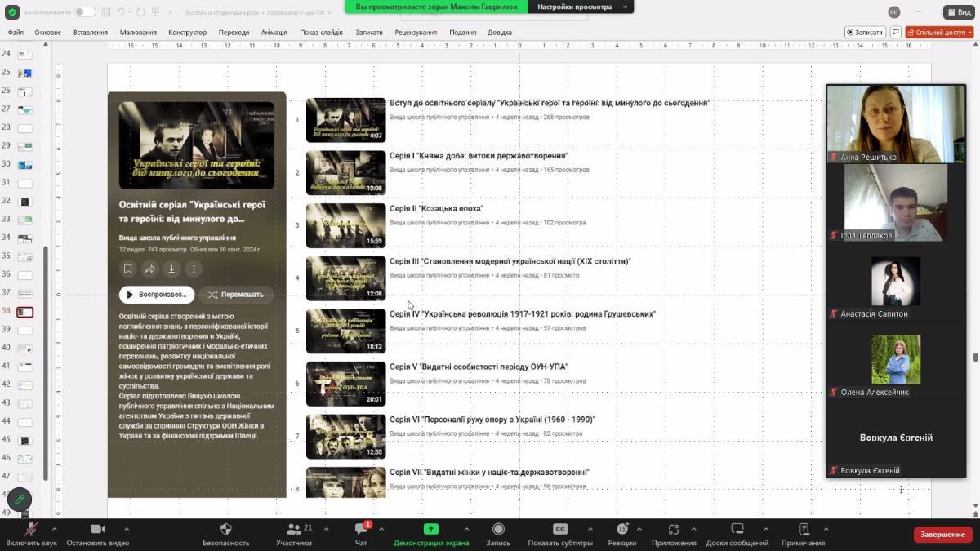Click the PowerPoint undo arrow
Viewport: 980px width, 551px height.
[x=122, y=12]
